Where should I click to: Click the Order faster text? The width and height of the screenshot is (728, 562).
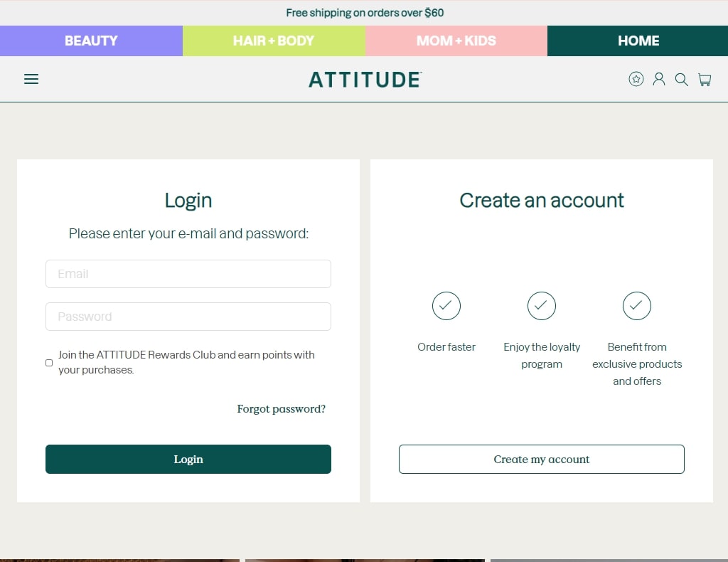point(446,347)
